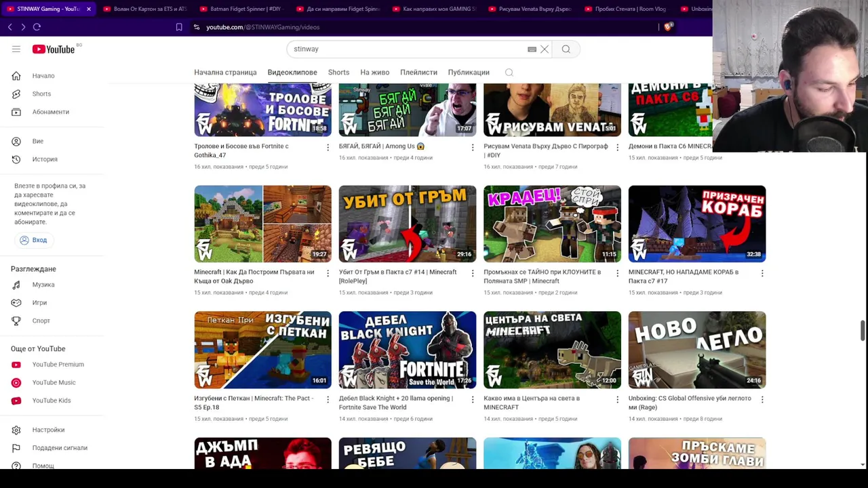The width and height of the screenshot is (868, 488).
Task: Open the Публикации tab
Action: click(x=469, y=73)
